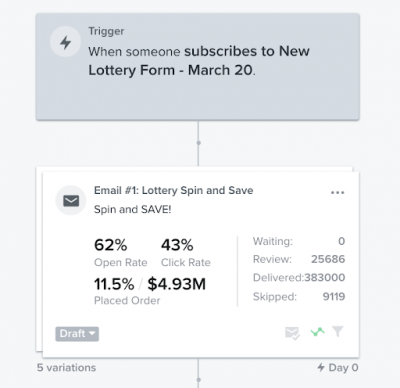400x388 pixels.
Task: Click the $4.93M Placed Order revenue
Action: coord(177,284)
